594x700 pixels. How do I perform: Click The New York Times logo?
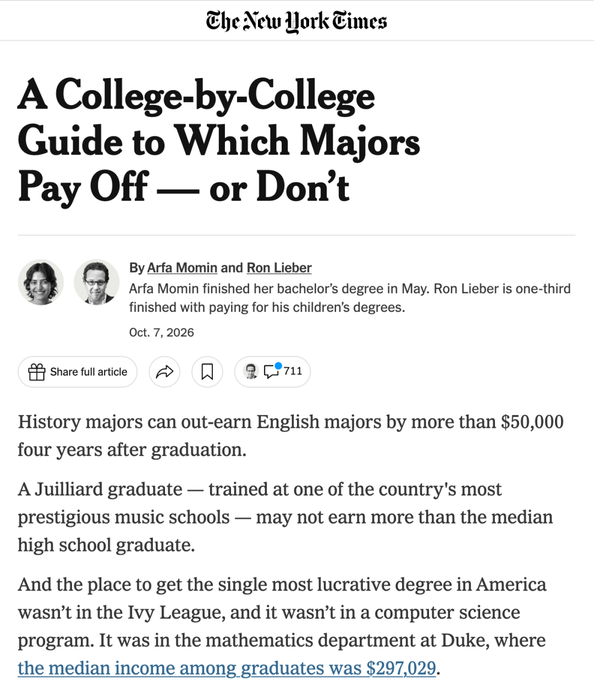point(296,21)
